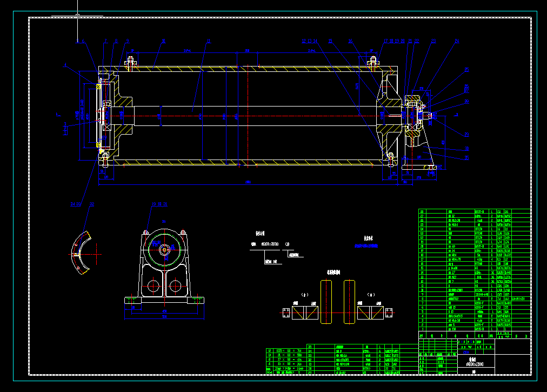Select balloon label 3 left of shaft
547x392 pixels.
[65, 124]
